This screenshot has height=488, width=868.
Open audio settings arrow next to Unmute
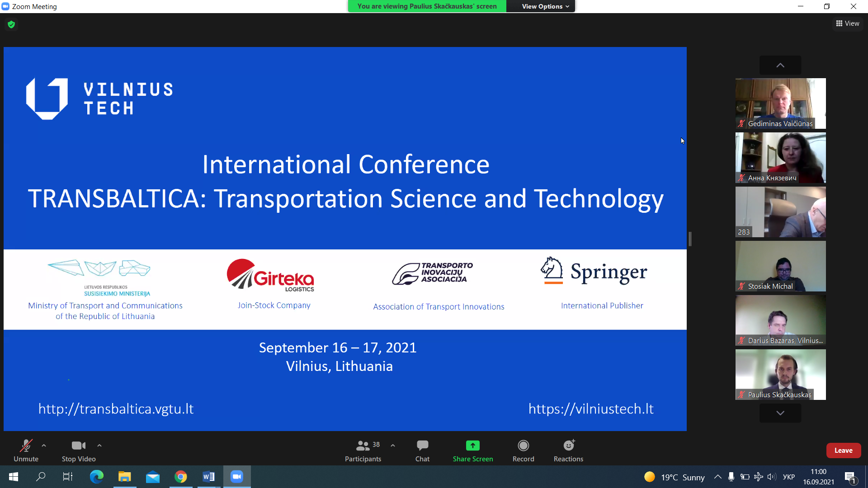[44, 446]
